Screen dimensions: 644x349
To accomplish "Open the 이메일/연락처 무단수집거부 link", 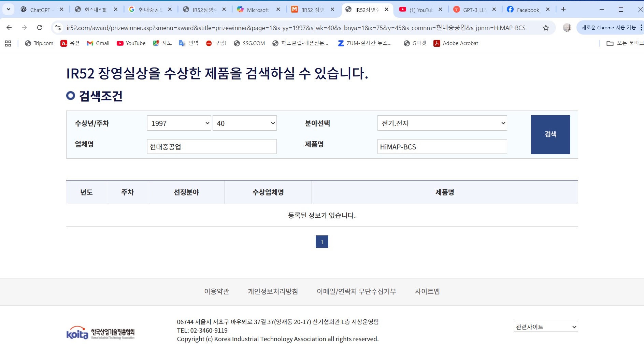I will point(356,292).
